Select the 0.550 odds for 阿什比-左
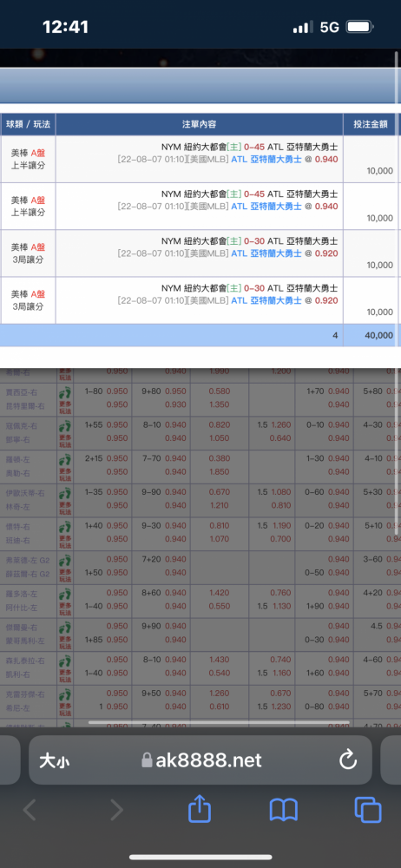The image size is (401, 868). tap(220, 606)
